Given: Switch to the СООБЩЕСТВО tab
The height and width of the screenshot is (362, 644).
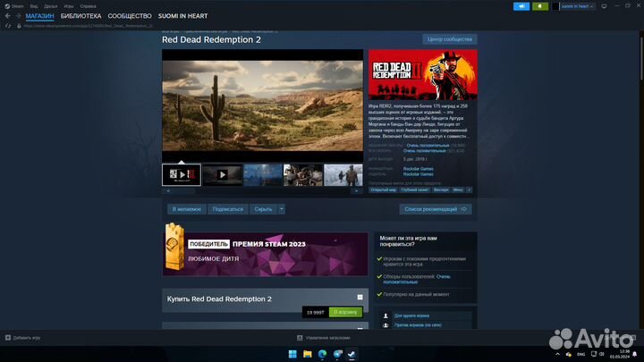Looking at the screenshot, I should tap(130, 16).
